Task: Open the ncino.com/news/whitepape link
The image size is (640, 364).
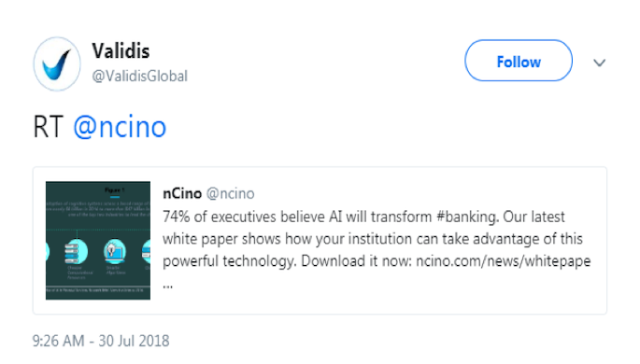Action: click(504, 261)
